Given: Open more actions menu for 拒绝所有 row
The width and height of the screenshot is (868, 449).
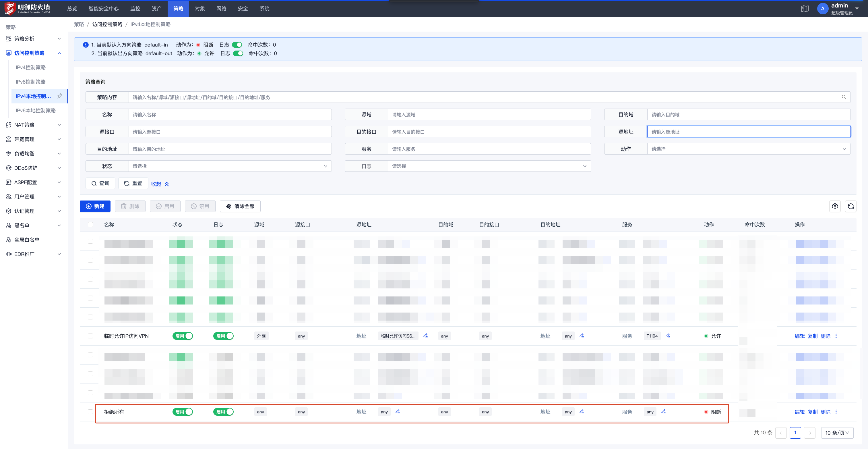Looking at the screenshot, I should click(836, 412).
